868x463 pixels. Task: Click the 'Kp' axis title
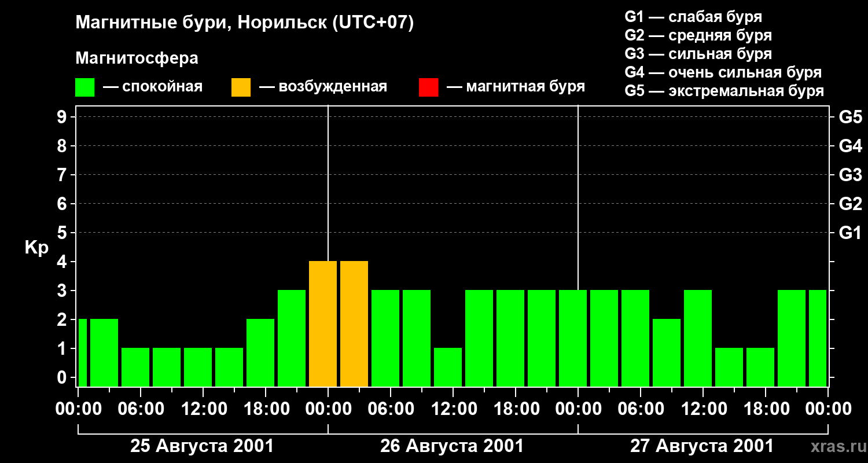(x=36, y=248)
